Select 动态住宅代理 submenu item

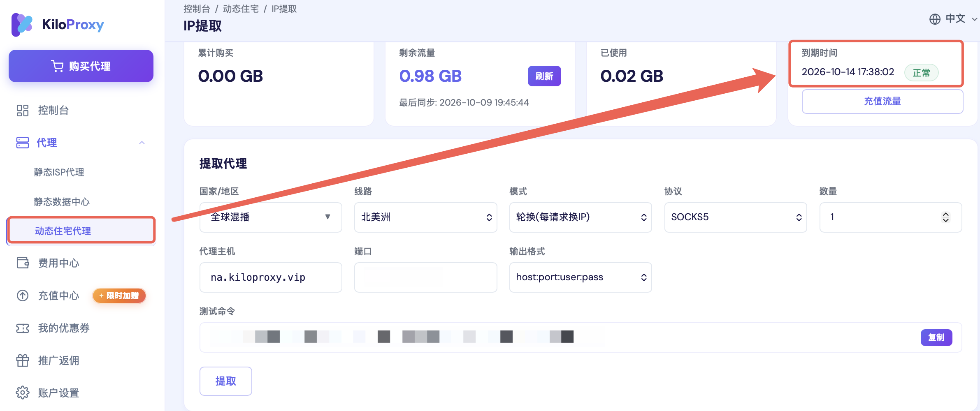tap(81, 231)
